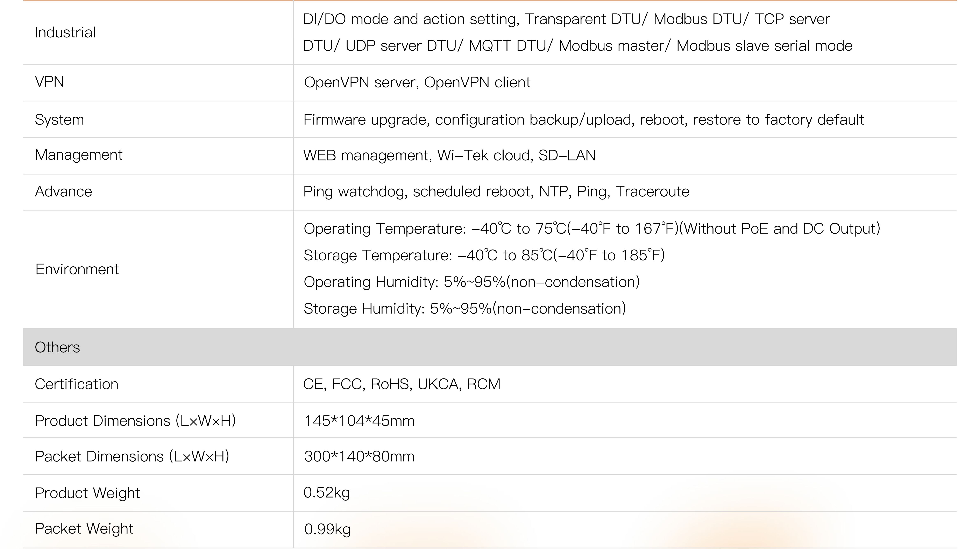Select the Storage Humidity line
Viewport: 980px width, 549px height.
coord(464,309)
